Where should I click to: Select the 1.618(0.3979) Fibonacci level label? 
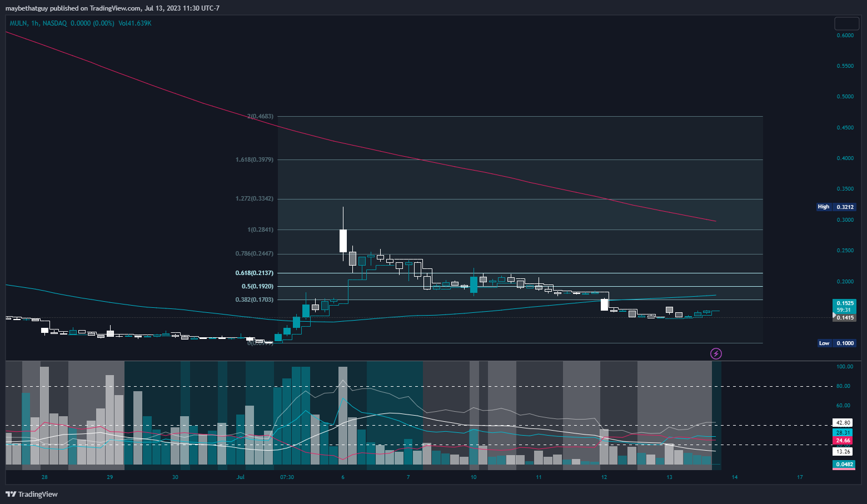tap(255, 159)
